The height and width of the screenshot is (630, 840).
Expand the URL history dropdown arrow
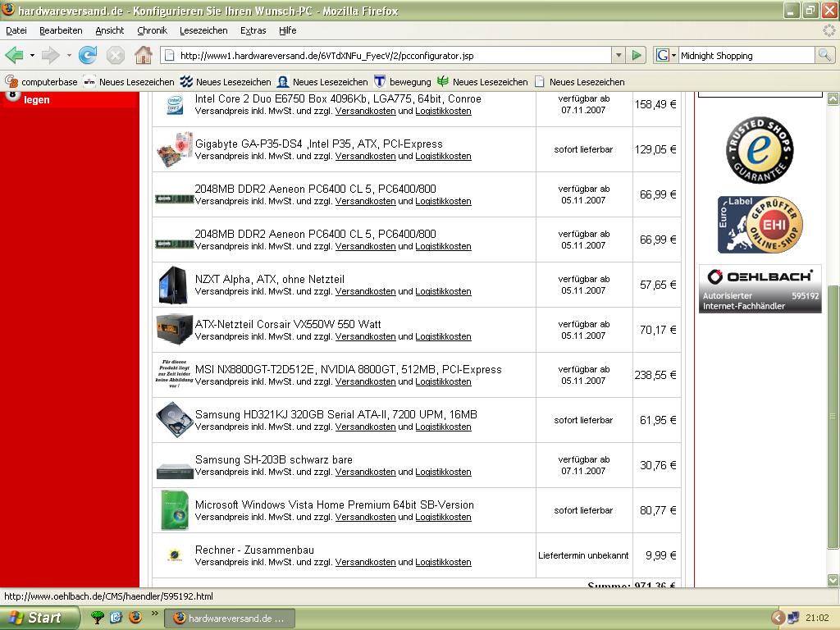(x=619, y=55)
